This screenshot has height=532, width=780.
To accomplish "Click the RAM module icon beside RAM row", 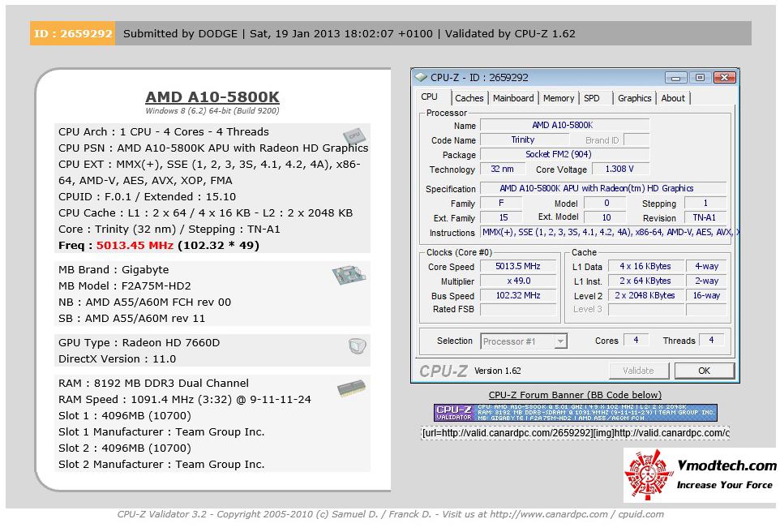I will click(351, 388).
